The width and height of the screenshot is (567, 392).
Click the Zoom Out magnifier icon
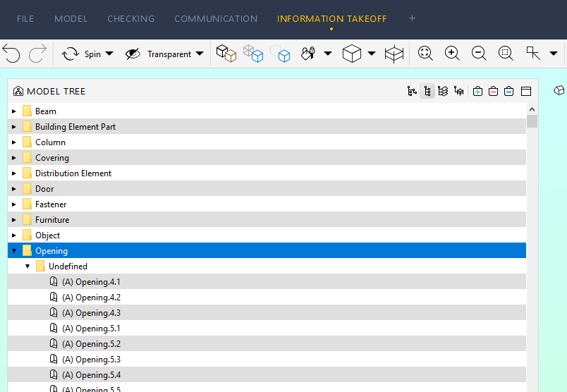coord(479,53)
